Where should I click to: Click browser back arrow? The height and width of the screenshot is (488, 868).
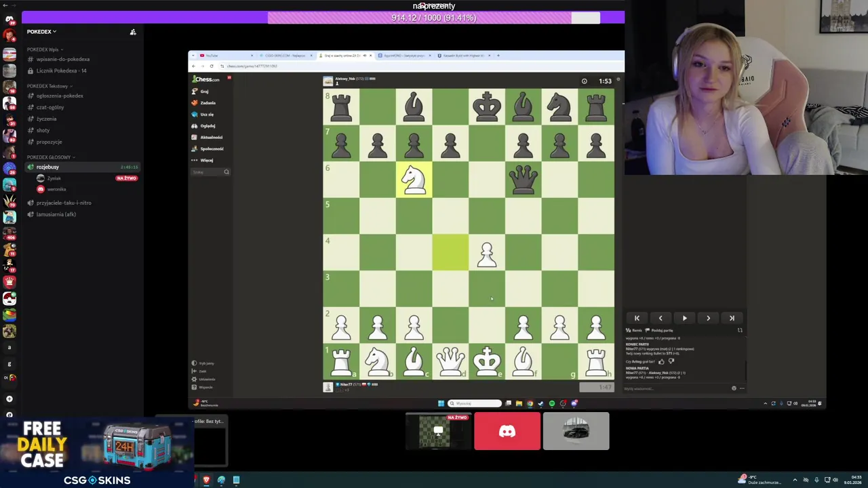point(194,66)
